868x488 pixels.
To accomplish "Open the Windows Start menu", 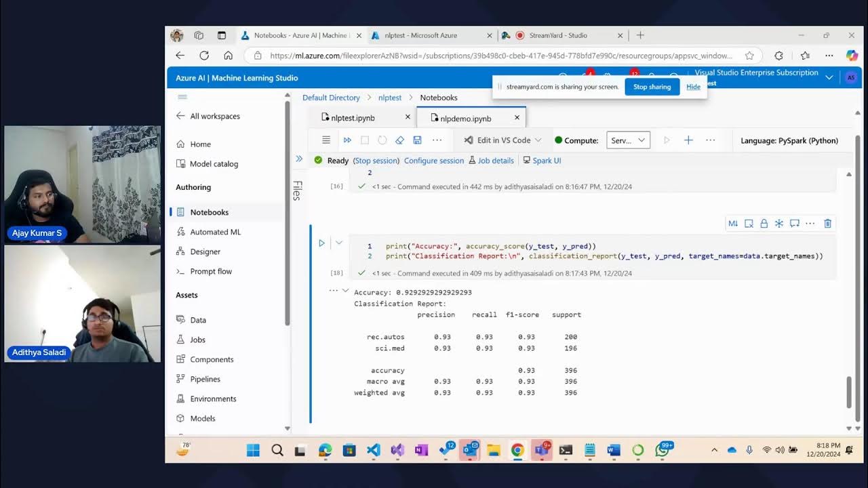I will tap(253, 450).
